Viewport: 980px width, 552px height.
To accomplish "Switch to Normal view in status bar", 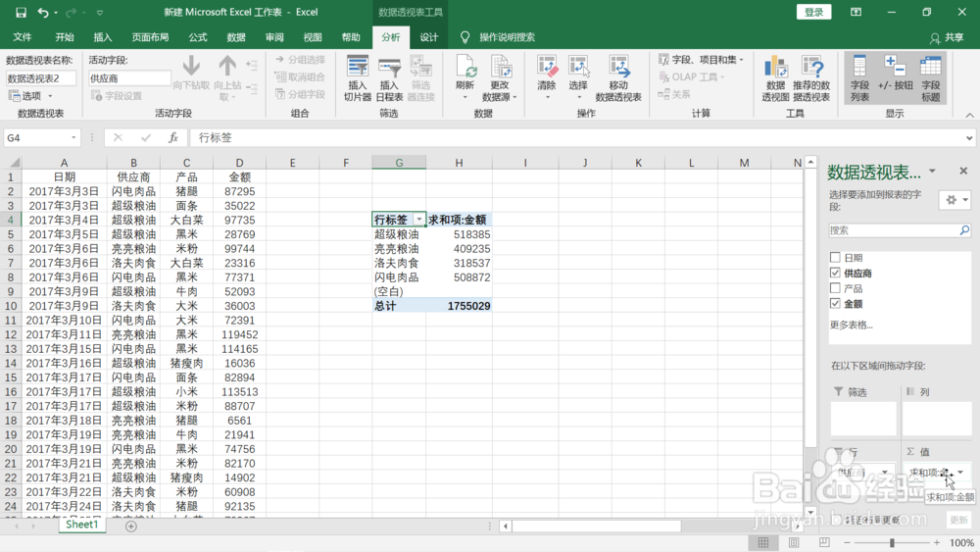I will point(763,542).
